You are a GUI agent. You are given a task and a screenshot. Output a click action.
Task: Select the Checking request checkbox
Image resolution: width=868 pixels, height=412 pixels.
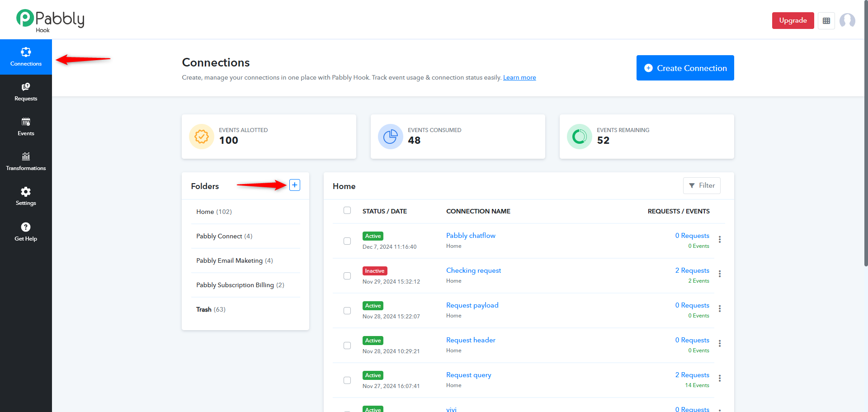347,276
